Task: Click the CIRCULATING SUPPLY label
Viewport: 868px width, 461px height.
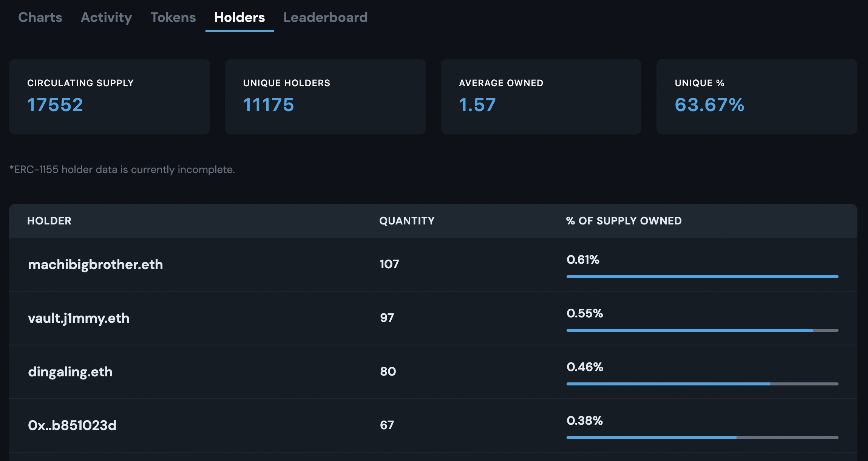Action: (x=80, y=83)
